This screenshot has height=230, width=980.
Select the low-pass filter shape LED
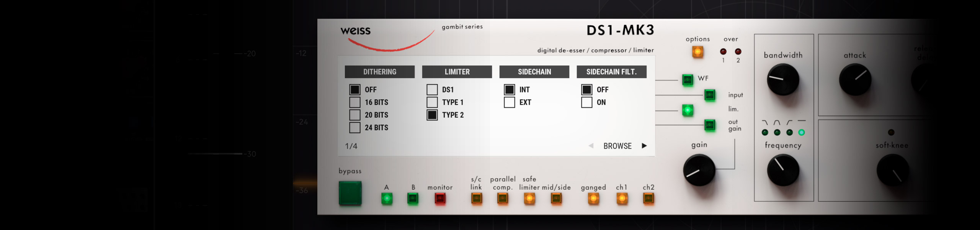pos(765,133)
